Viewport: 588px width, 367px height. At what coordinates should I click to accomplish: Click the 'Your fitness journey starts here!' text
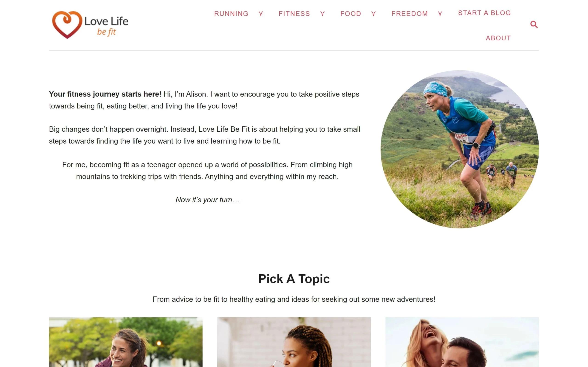coord(105,94)
